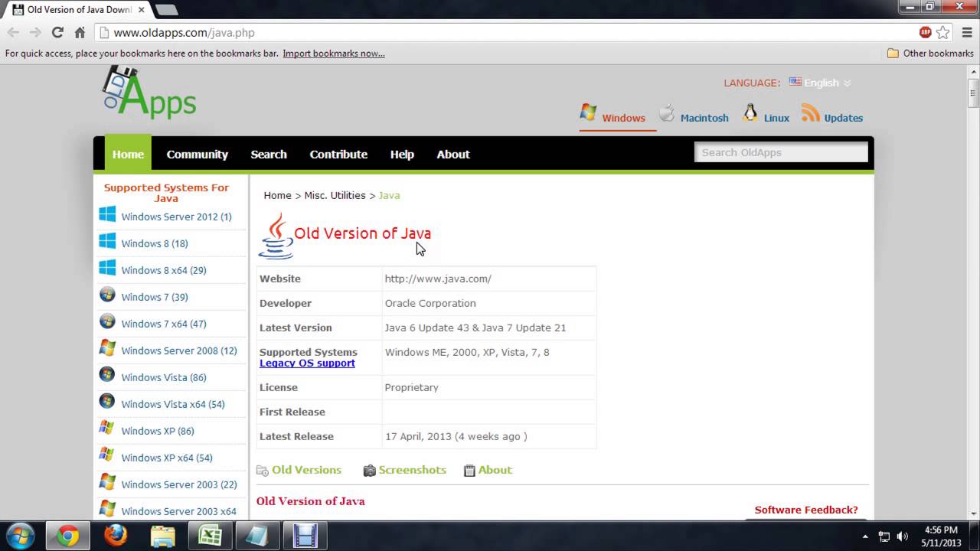Click the Software Feedback? link
This screenshot has width=980, height=551.
tap(806, 510)
